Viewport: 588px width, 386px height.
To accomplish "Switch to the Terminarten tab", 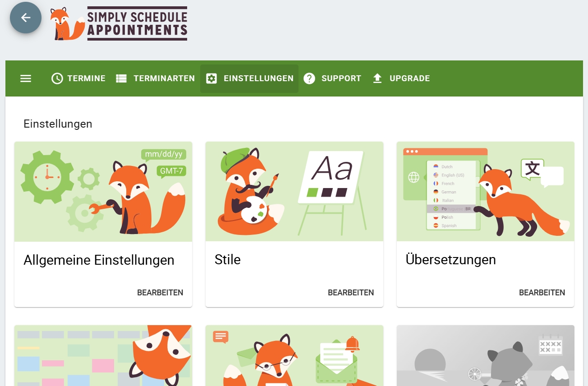I will click(x=164, y=78).
